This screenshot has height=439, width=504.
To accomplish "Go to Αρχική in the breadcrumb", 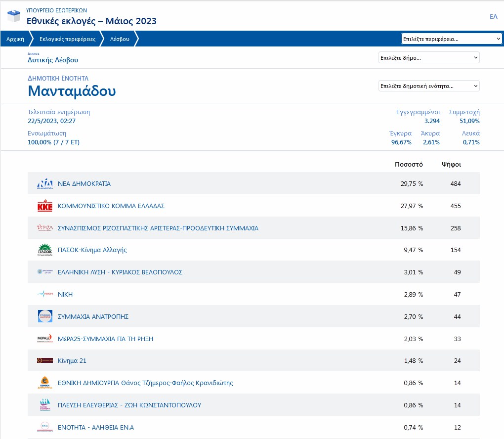I will [x=15, y=39].
